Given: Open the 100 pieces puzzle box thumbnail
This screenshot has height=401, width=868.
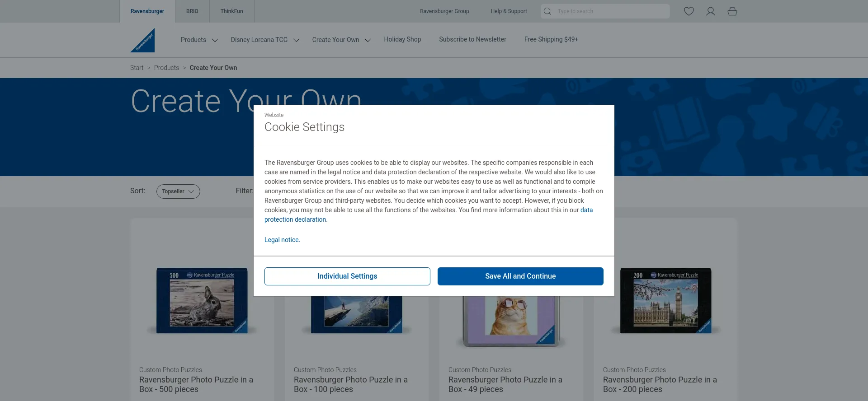Looking at the screenshot, I should (x=357, y=315).
